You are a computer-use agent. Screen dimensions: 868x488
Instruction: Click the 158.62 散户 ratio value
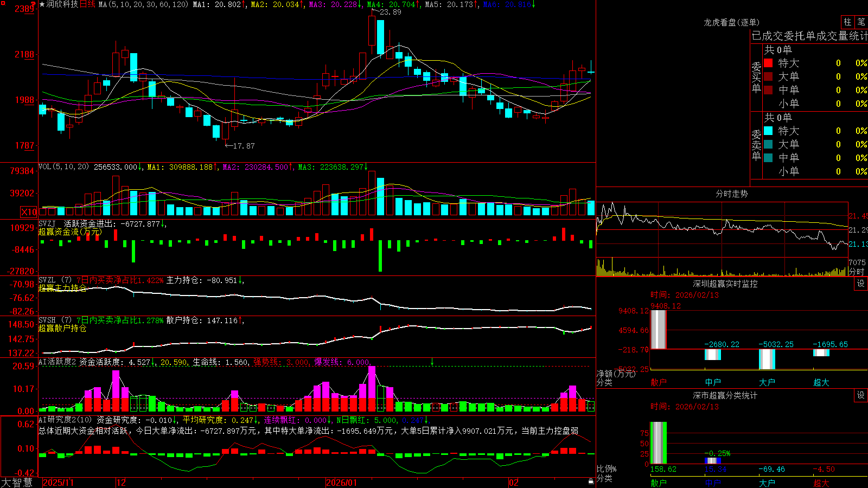(663, 469)
